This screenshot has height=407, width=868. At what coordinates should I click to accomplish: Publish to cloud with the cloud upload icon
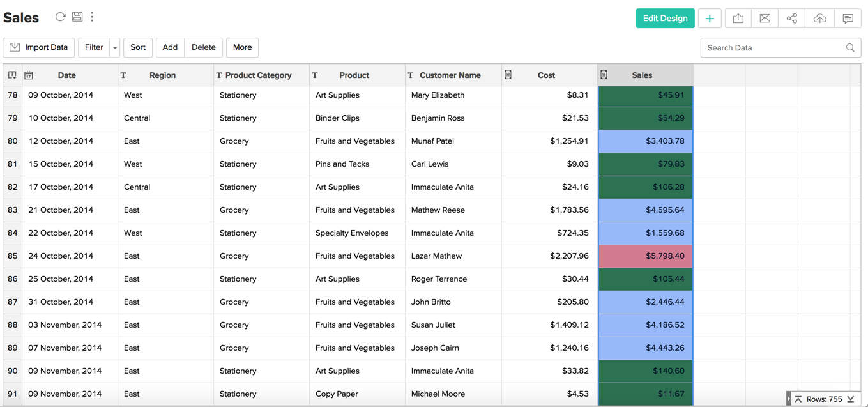click(x=819, y=18)
